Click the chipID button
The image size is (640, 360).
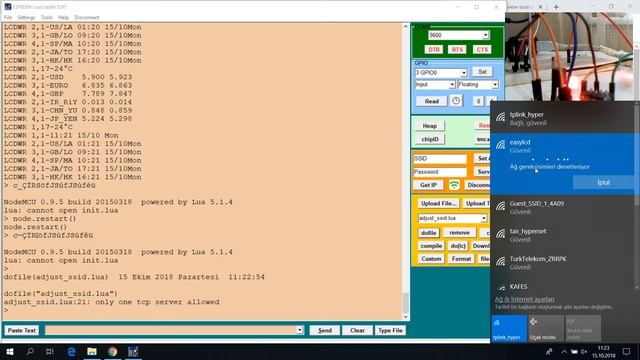429,139
